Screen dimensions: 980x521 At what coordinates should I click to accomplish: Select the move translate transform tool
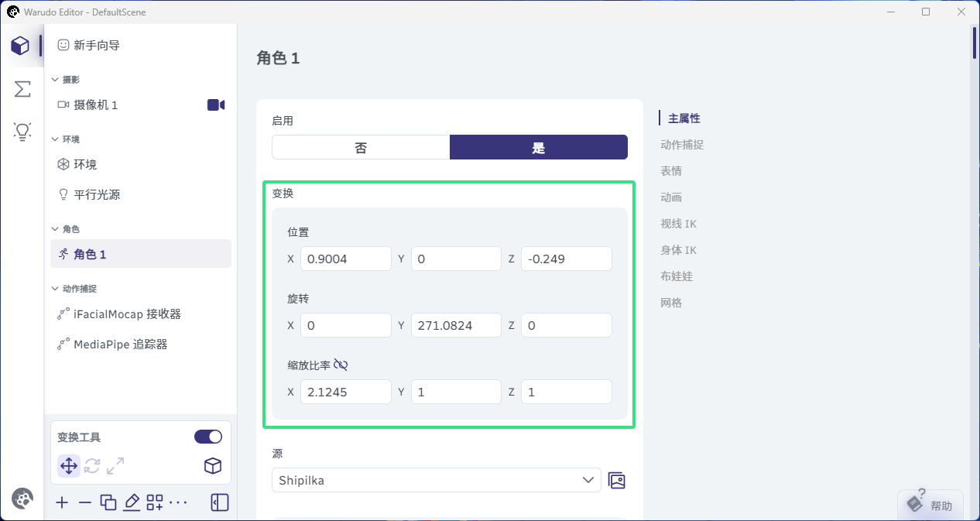click(69, 466)
